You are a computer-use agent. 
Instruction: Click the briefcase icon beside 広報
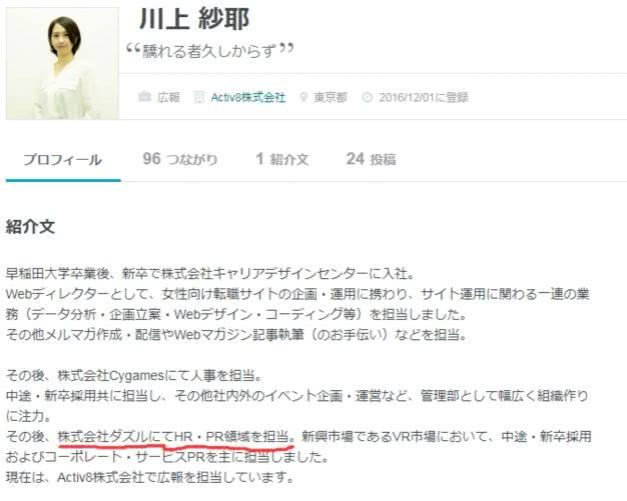(x=144, y=97)
